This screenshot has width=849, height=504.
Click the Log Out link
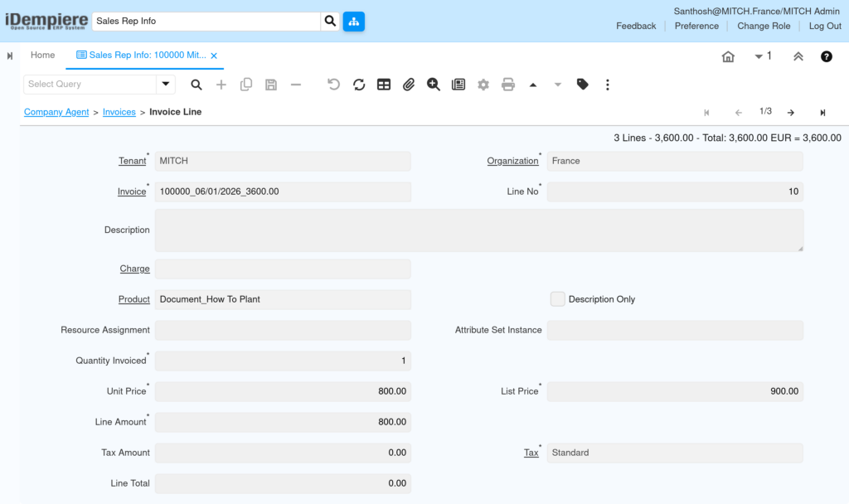pyautogui.click(x=825, y=26)
